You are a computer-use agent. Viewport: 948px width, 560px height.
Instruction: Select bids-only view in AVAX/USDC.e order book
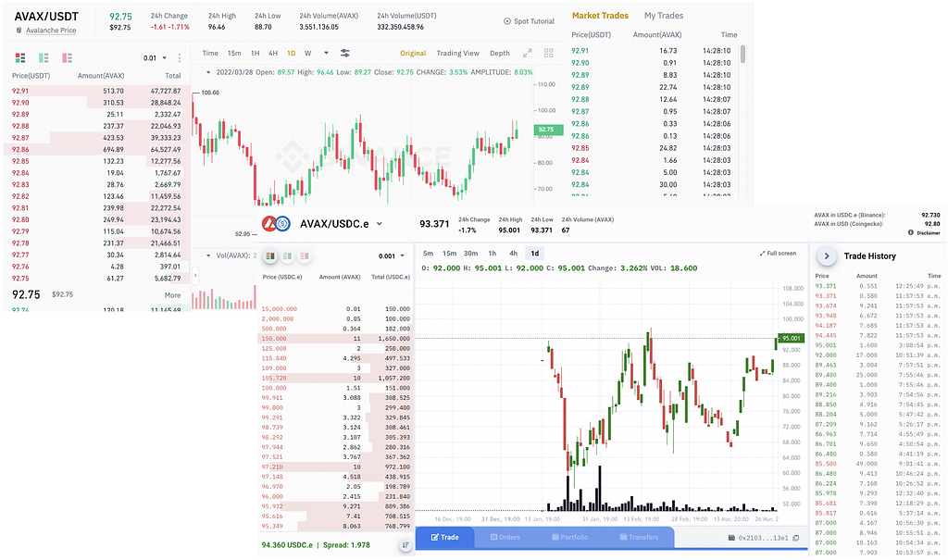point(287,255)
